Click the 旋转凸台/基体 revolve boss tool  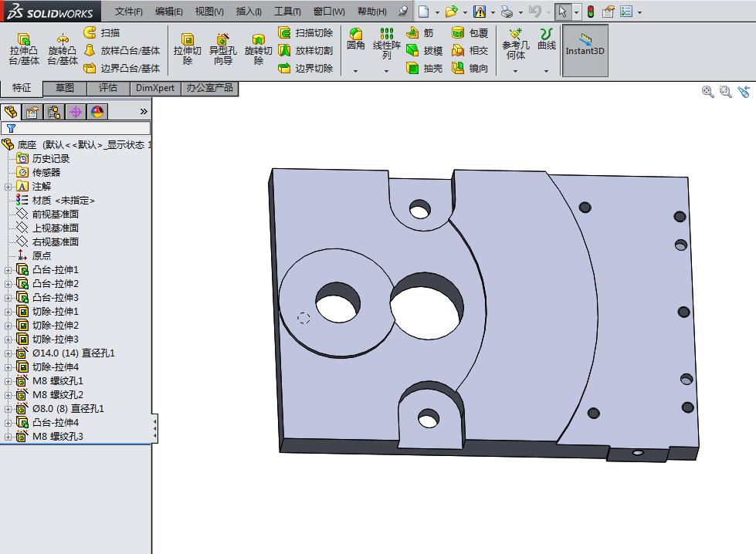click(x=63, y=49)
